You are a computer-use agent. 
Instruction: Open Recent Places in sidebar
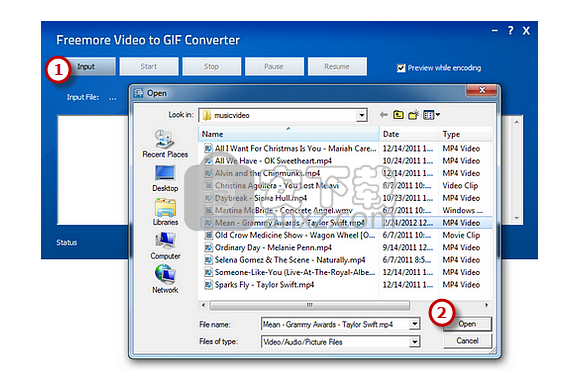pyautogui.click(x=165, y=144)
